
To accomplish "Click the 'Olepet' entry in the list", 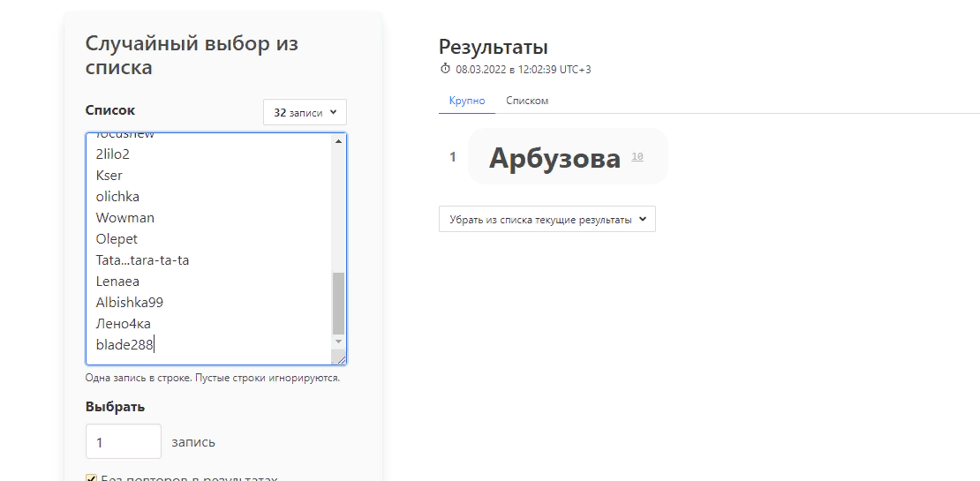I will pyautogui.click(x=117, y=239).
